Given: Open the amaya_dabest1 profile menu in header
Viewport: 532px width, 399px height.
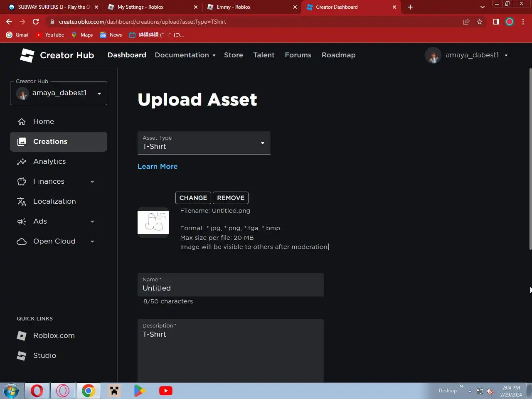Looking at the screenshot, I should point(467,55).
